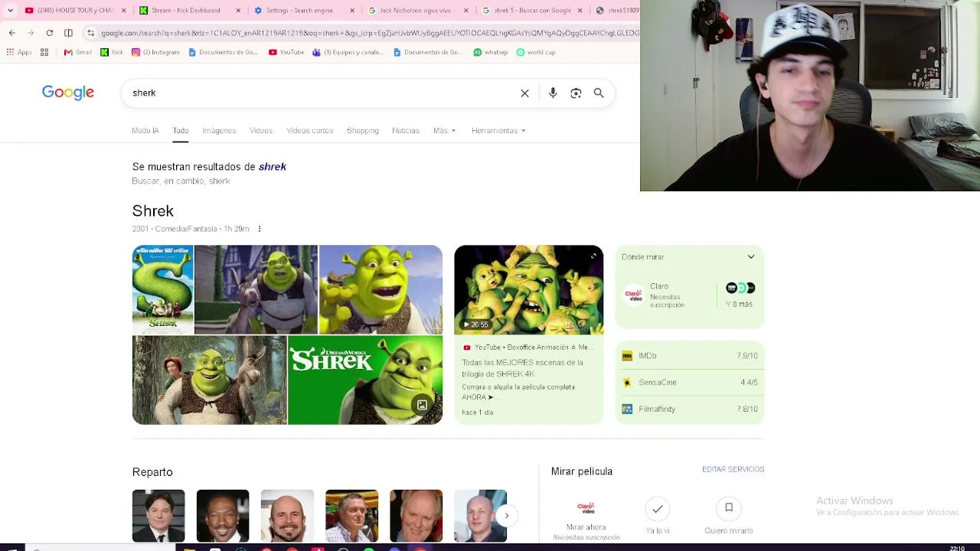This screenshot has width=980, height=551.
Task: Close the Jack Nicholson tab
Action: (x=467, y=11)
